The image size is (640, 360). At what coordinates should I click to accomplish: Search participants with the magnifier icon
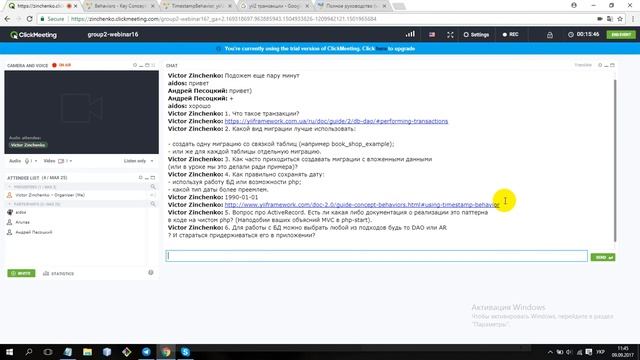(153, 204)
